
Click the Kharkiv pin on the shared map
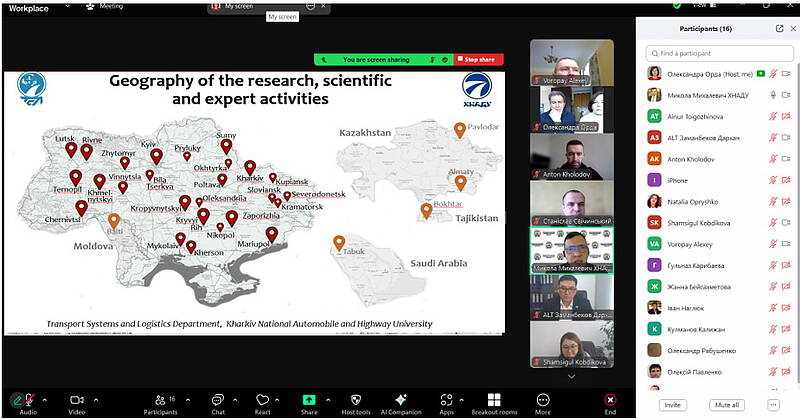(x=249, y=167)
